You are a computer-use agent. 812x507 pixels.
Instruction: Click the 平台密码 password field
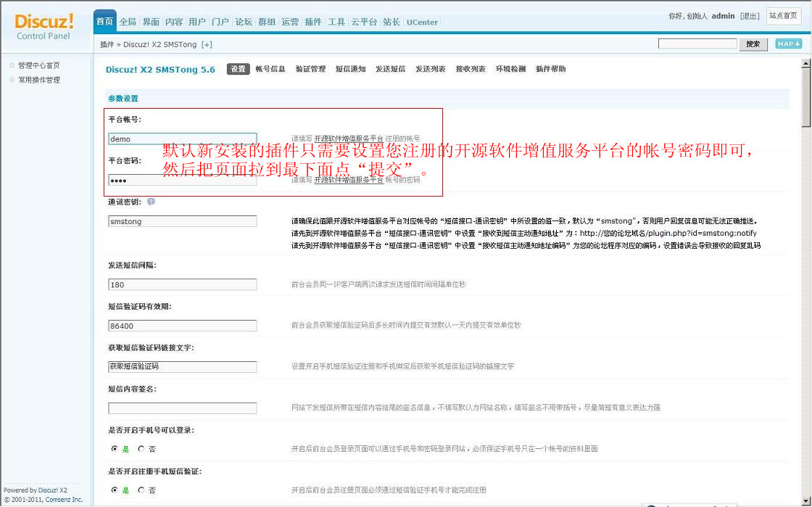point(182,180)
